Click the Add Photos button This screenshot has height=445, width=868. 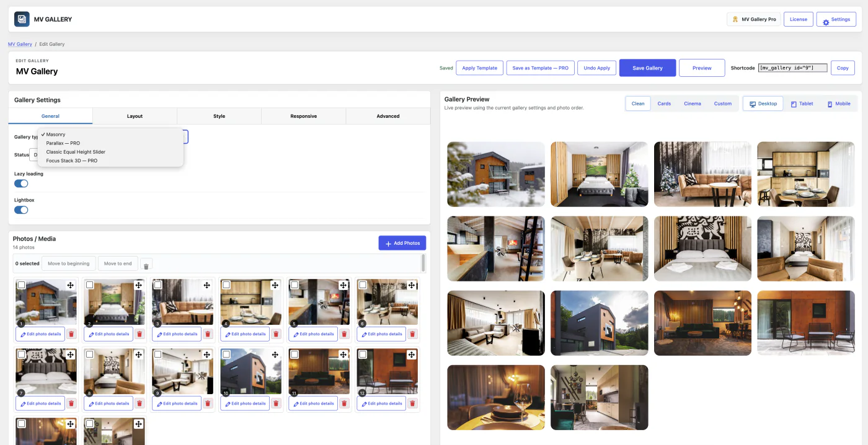402,243
